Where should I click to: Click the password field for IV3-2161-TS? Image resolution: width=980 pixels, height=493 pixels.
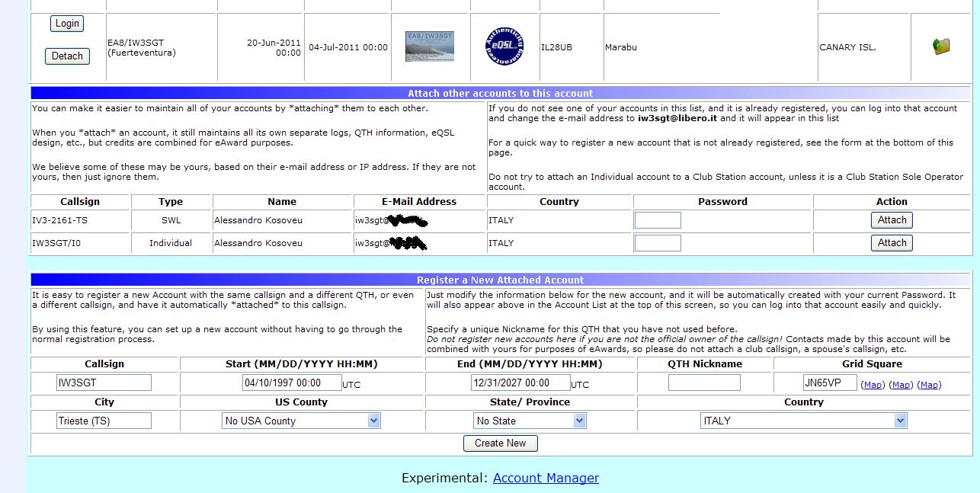click(x=658, y=220)
